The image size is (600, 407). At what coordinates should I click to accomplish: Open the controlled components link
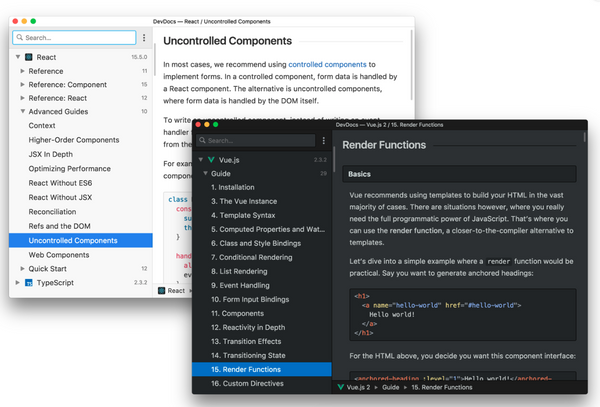[327, 64]
